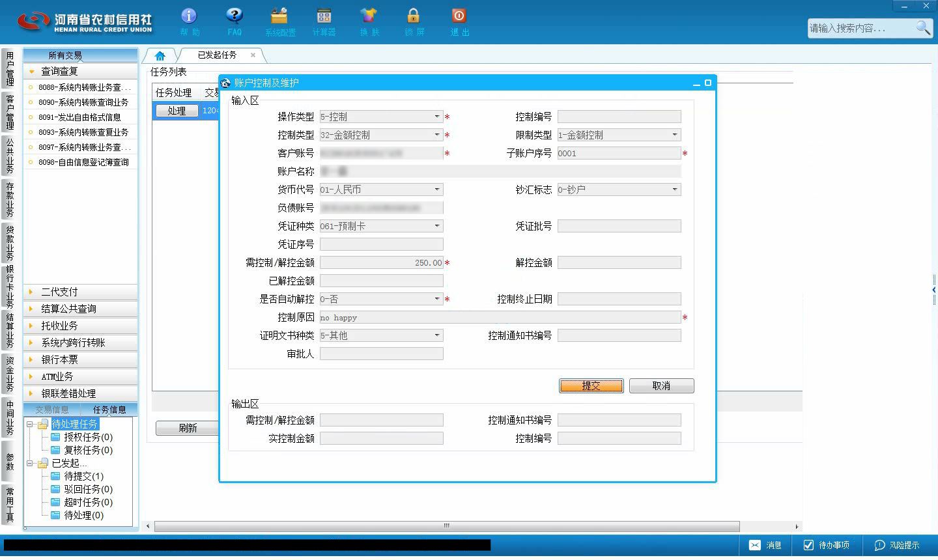Open the 银行卡业务 side tab

[10, 287]
